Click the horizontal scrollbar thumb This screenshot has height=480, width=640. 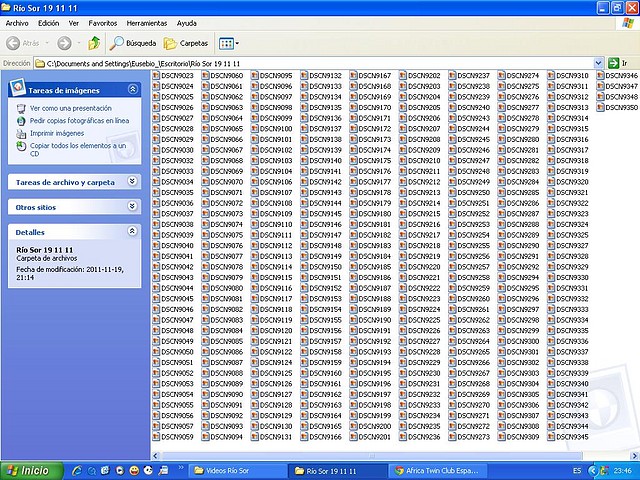[371, 456]
